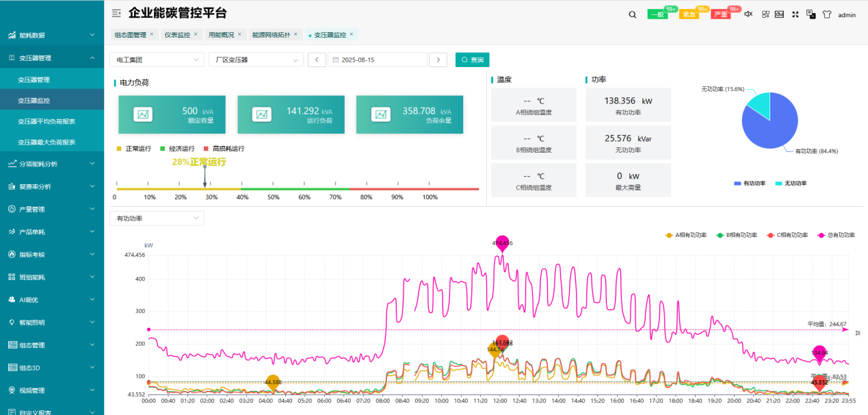Go to the previous day arrow button
Viewport: 868px width, 415px height.
click(x=317, y=60)
